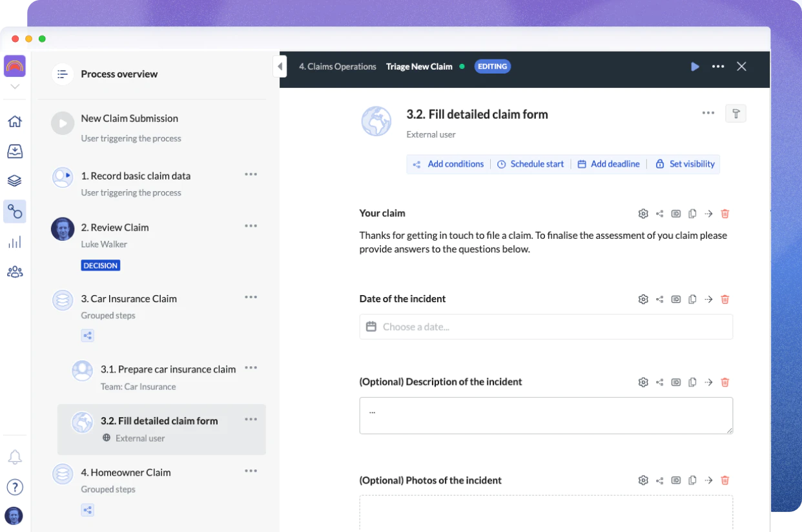Open settings gear for Photos of the incident
The width and height of the screenshot is (802, 532).
click(643, 480)
